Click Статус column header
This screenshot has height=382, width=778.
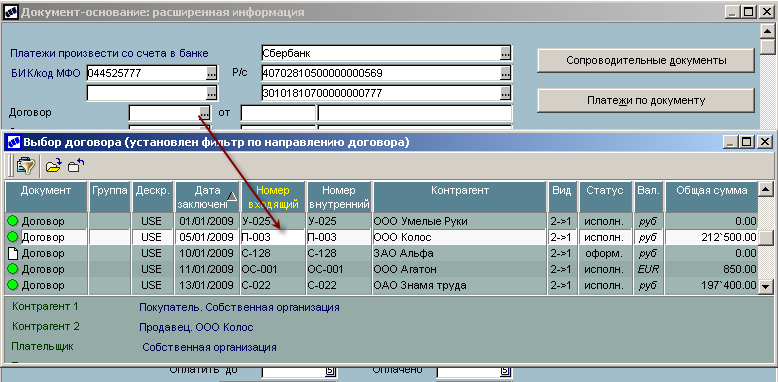click(x=606, y=197)
